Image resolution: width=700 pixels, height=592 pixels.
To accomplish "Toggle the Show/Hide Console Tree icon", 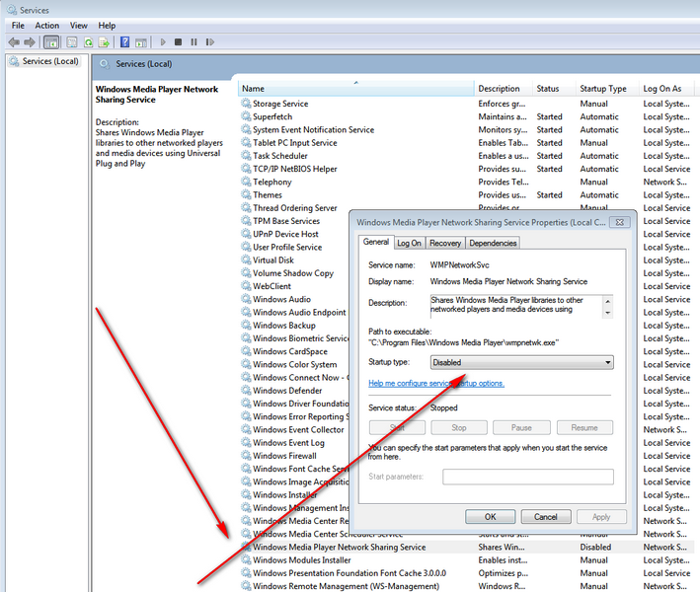I will (51, 42).
